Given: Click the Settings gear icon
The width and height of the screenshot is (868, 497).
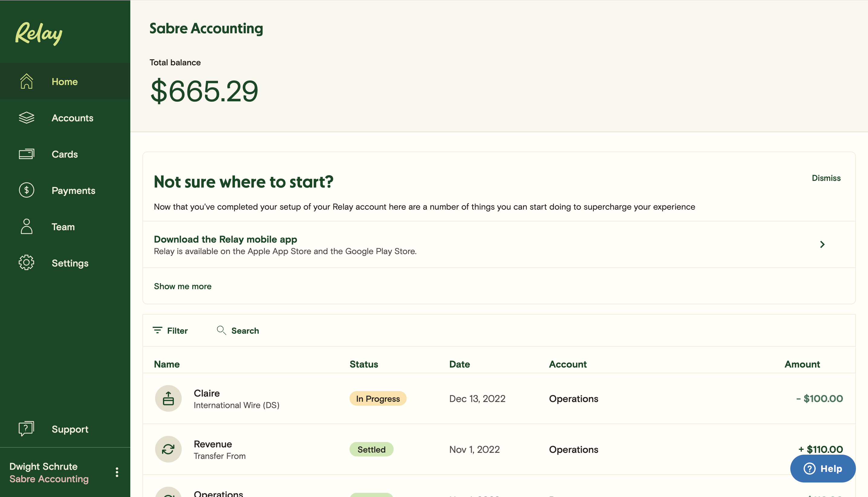Looking at the screenshot, I should pyautogui.click(x=26, y=263).
